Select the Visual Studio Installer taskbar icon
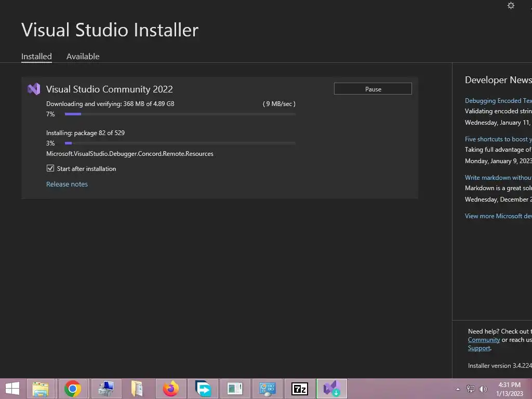 [332, 389]
